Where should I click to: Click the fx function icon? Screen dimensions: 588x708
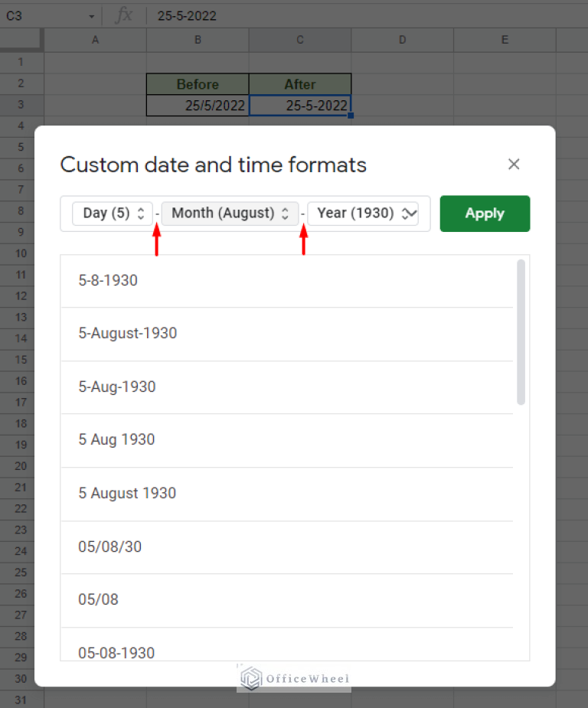point(122,15)
